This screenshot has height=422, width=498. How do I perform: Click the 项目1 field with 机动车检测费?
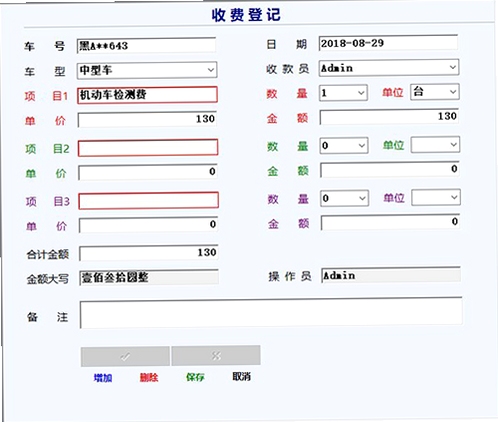147,95
